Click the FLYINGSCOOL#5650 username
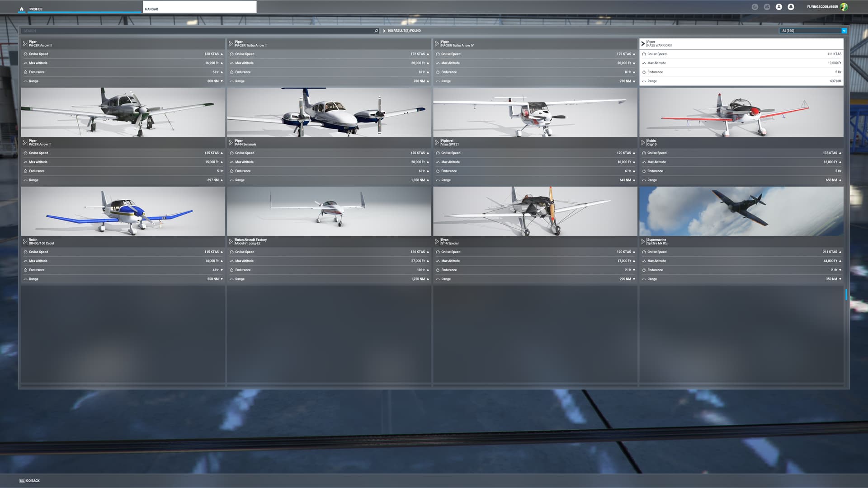Viewport: 868px width, 488px height. [x=822, y=7]
